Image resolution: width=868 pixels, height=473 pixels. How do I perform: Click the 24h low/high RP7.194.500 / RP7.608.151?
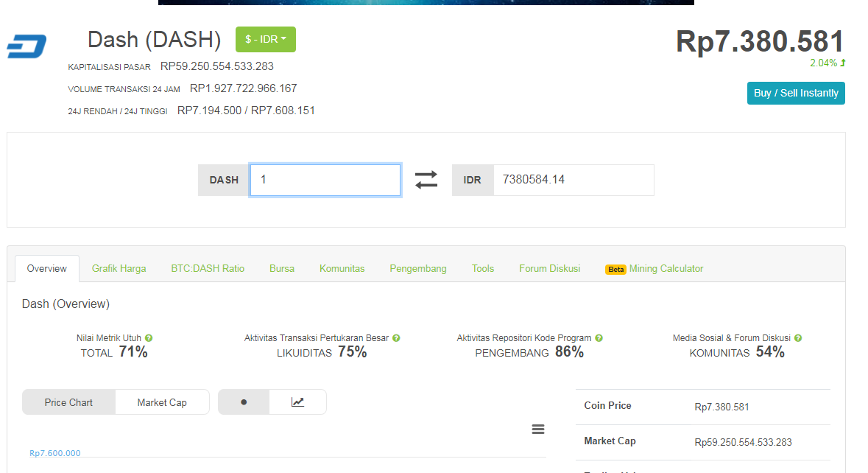(x=247, y=111)
